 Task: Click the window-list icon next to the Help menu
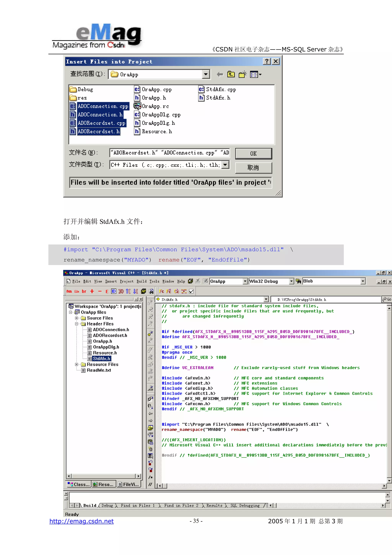pyautogui.click(x=190, y=281)
